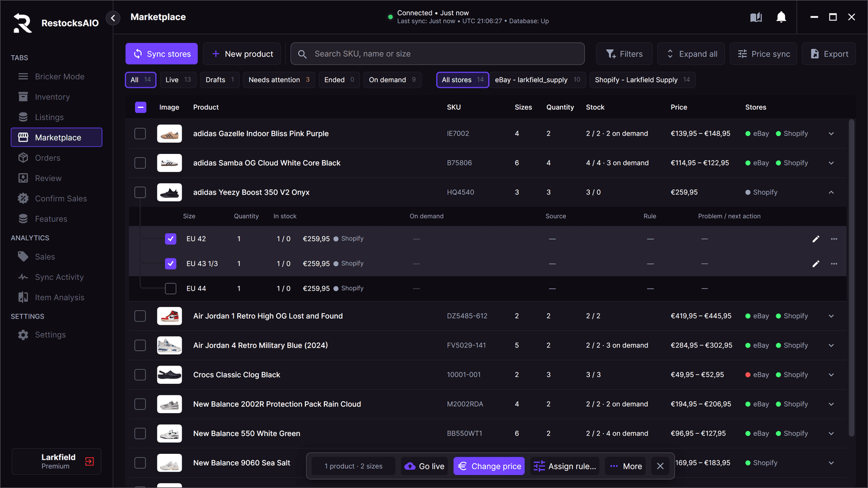Open the documentation book icon
Screen dimensions: 868x488
tap(756, 17)
